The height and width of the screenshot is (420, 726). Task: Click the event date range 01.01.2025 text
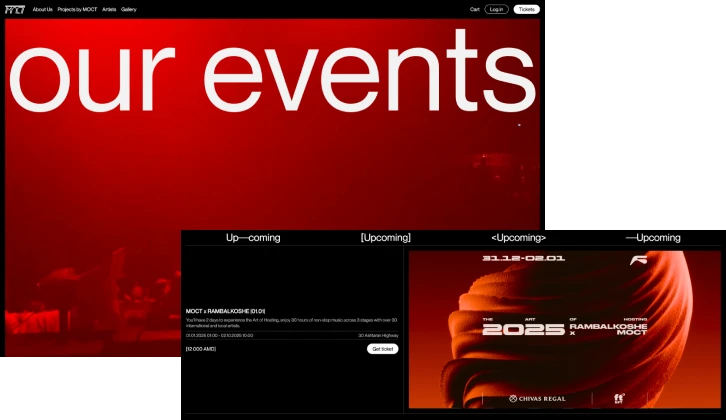click(219, 335)
